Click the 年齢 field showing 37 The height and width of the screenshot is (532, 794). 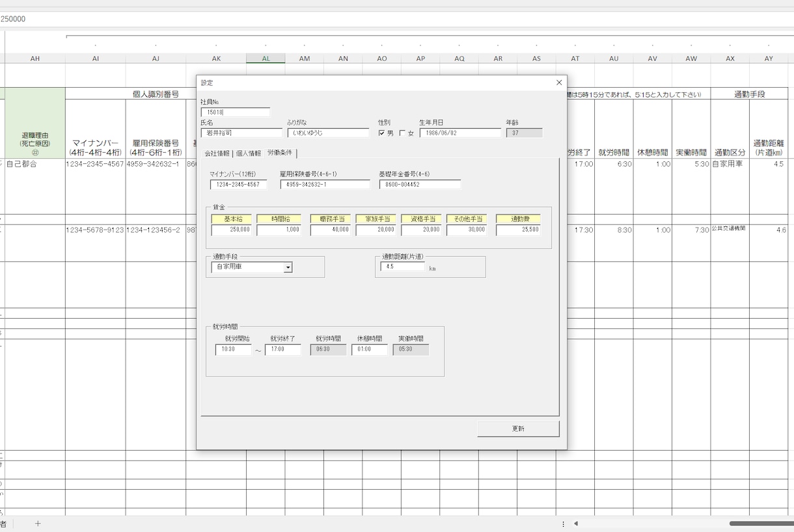[525, 133]
